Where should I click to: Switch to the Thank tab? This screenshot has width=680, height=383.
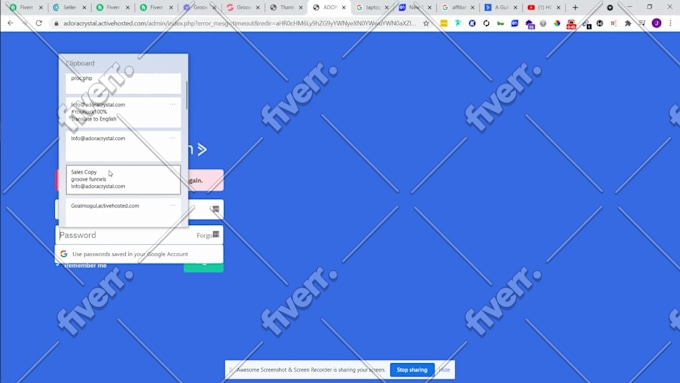click(x=286, y=7)
